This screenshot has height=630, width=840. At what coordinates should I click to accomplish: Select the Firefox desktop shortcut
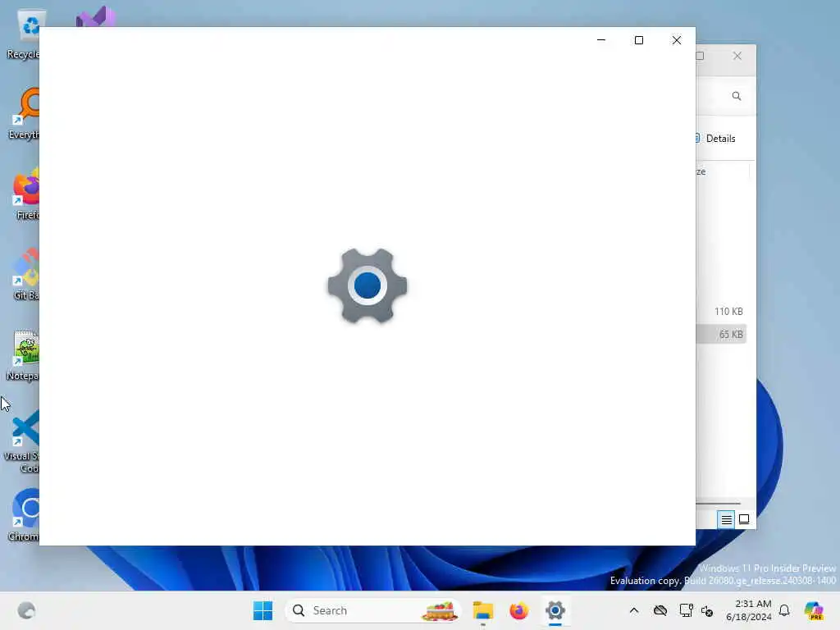pyautogui.click(x=25, y=194)
